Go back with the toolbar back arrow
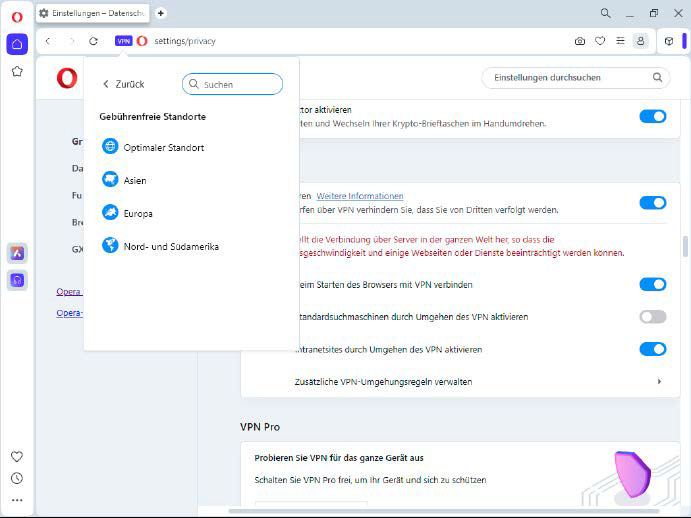Screen dimensions: 691x518 [x=48, y=41]
